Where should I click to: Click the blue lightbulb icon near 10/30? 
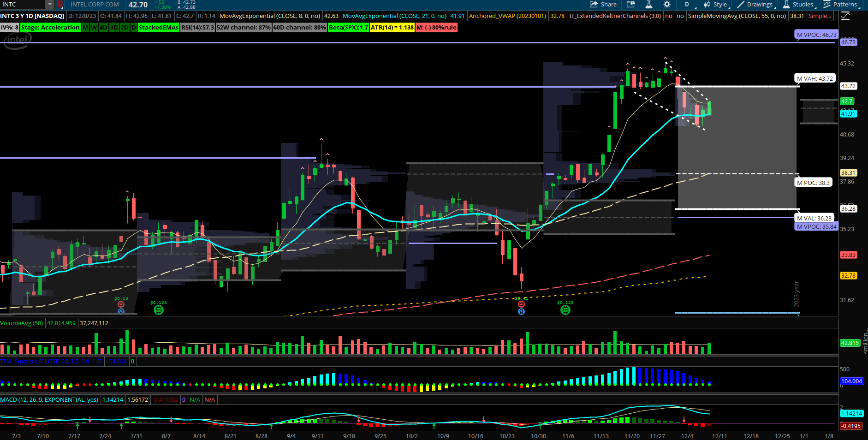pos(521,311)
